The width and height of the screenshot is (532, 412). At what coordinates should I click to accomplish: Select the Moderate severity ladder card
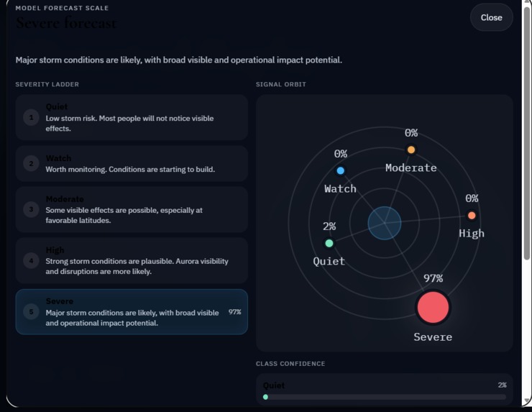[132, 209]
